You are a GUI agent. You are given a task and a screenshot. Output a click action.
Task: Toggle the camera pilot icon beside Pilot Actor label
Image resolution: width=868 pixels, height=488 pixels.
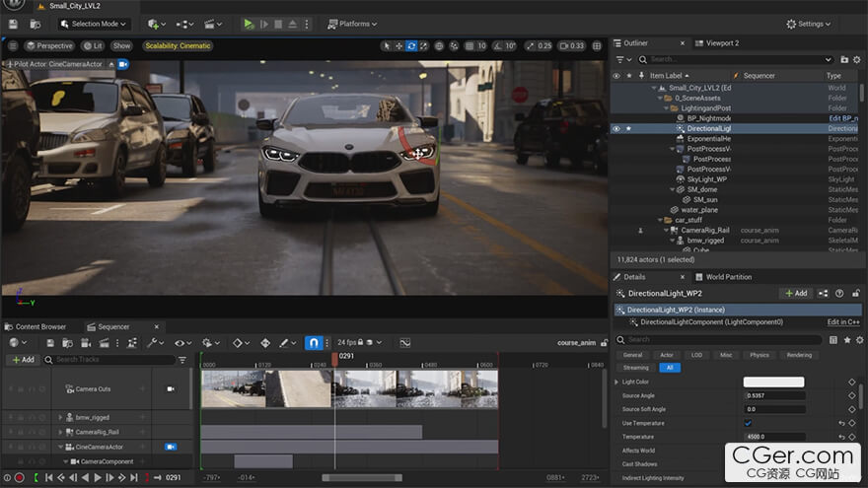click(x=123, y=64)
